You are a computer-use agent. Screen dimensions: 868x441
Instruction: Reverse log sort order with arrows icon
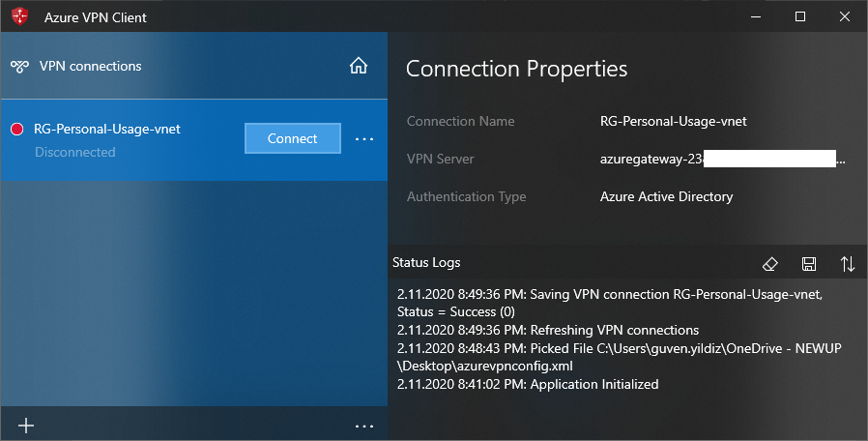click(848, 264)
